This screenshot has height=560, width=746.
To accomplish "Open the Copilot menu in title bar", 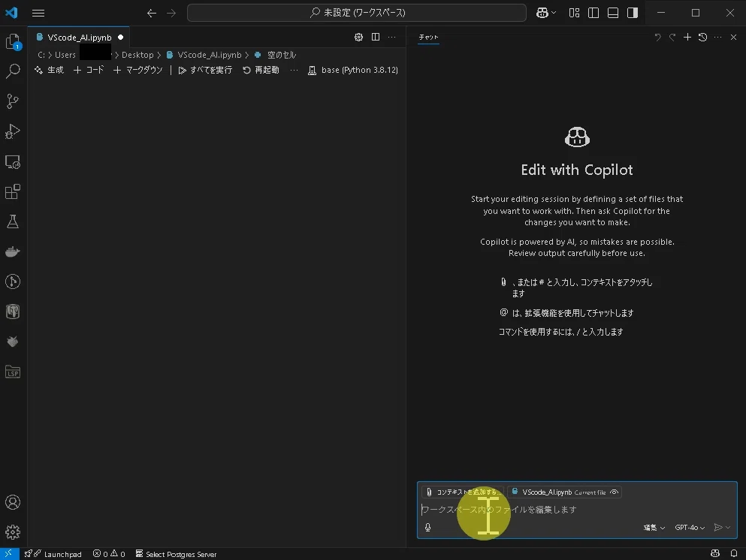I will pos(545,13).
